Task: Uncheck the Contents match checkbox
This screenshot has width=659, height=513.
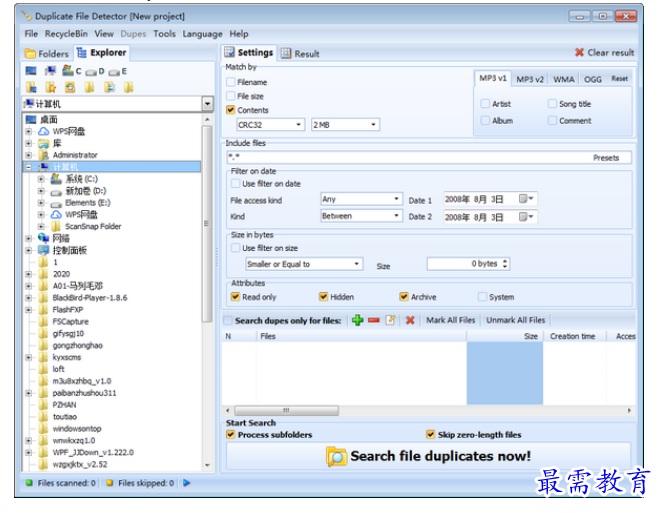Action: (x=231, y=110)
